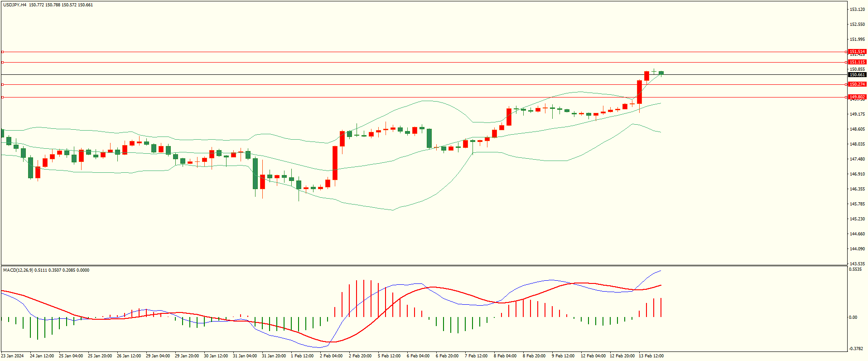This screenshot has height=361, width=868.
Task: Click the 143.535 price axis value
Action: pos(857,264)
